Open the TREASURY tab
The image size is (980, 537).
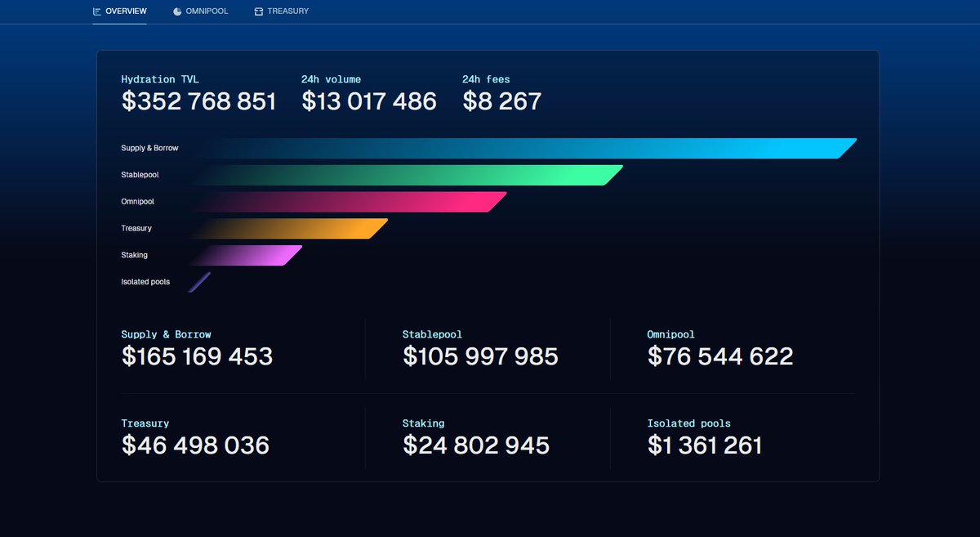(282, 11)
